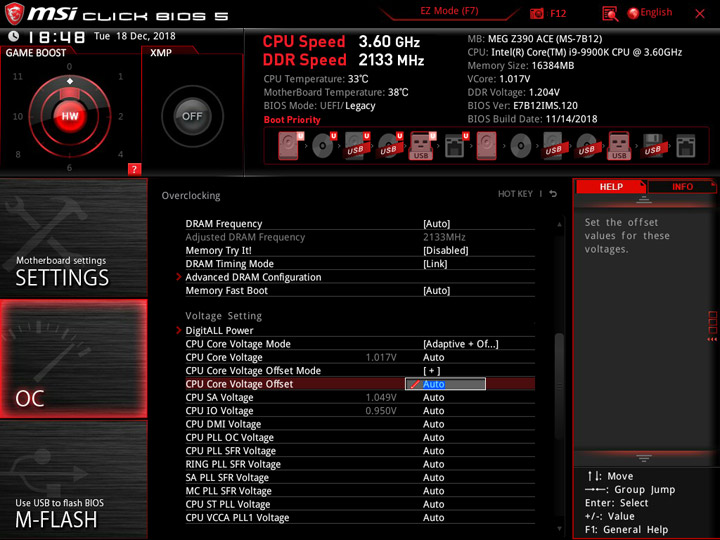This screenshot has width=720, height=540.
Task: Open the HOT KEY menu
Action: [x=515, y=194]
